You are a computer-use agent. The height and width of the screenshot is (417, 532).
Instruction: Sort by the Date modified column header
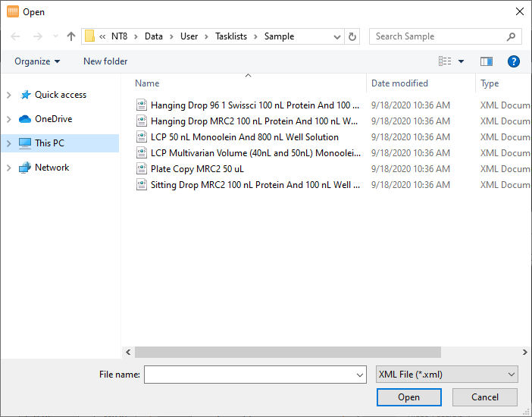(399, 83)
